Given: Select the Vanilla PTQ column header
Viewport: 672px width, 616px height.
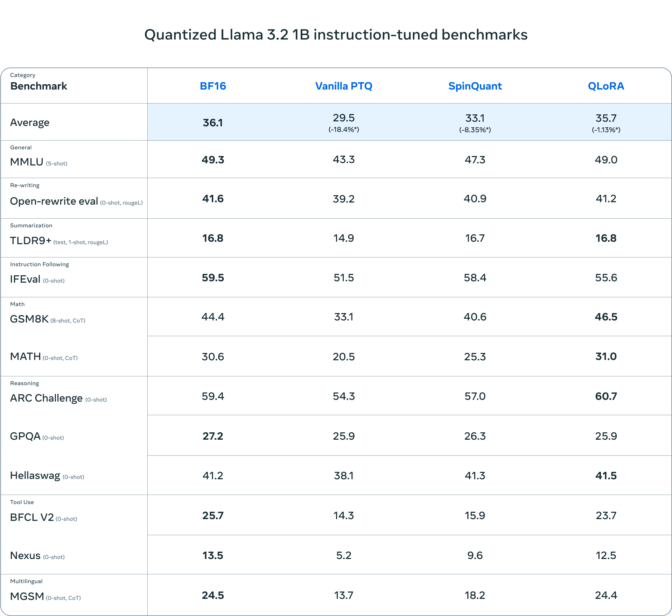Looking at the screenshot, I should pyautogui.click(x=344, y=86).
